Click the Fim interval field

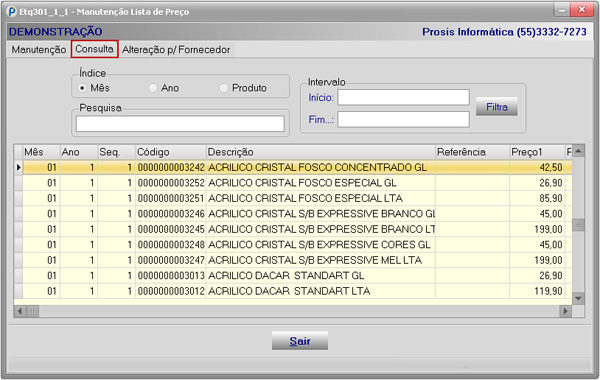[403, 119]
